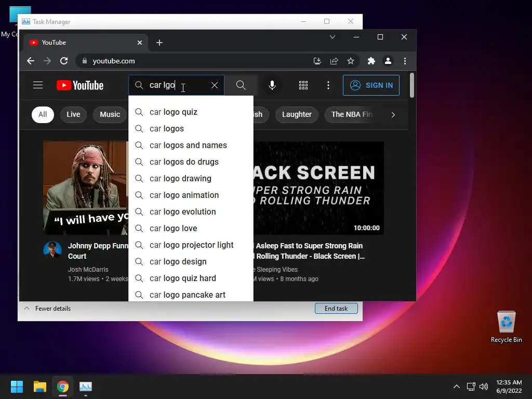532x399 pixels.
Task: Go back in Chrome
Action: [x=31, y=61]
